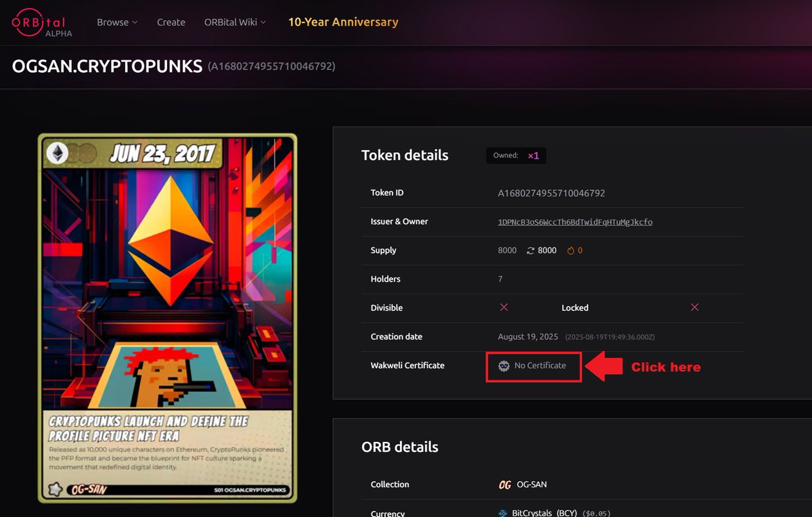Screen dimensions: 812x517
Task: Click the Locked X mark icon
Action: click(694, 307)
